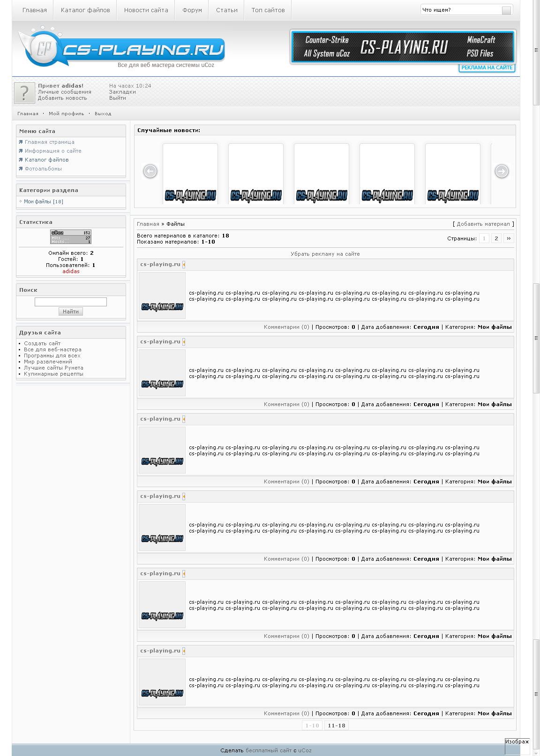Viewport: 540px width, 756px height.
Task: Open Мир развлечений link
Action: pos(48,362)
